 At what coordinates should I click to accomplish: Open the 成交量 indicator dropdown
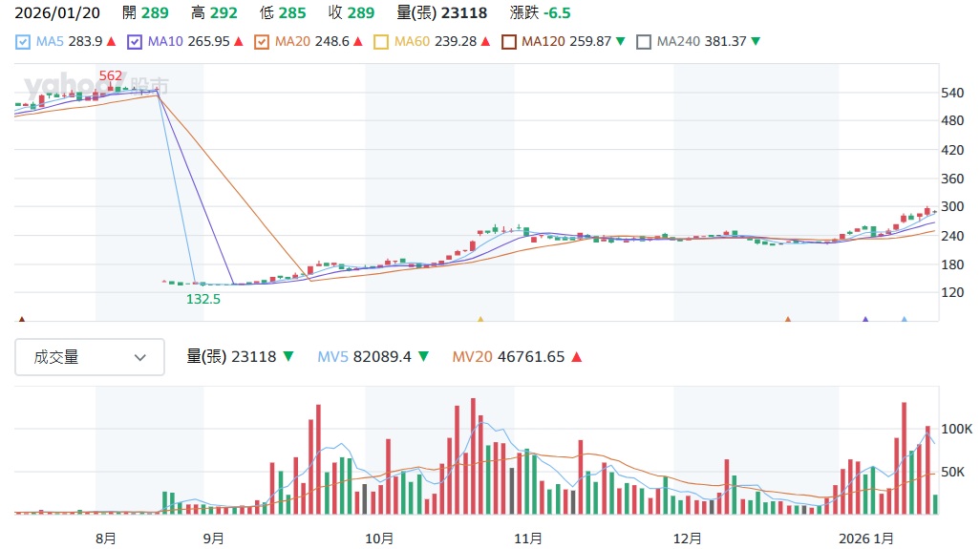[90, 357]
